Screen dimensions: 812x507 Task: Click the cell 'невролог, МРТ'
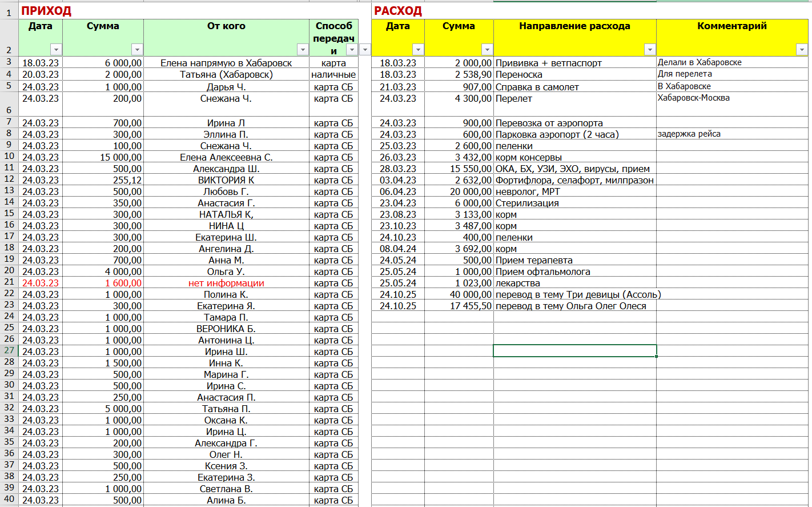tap(575, 191)
